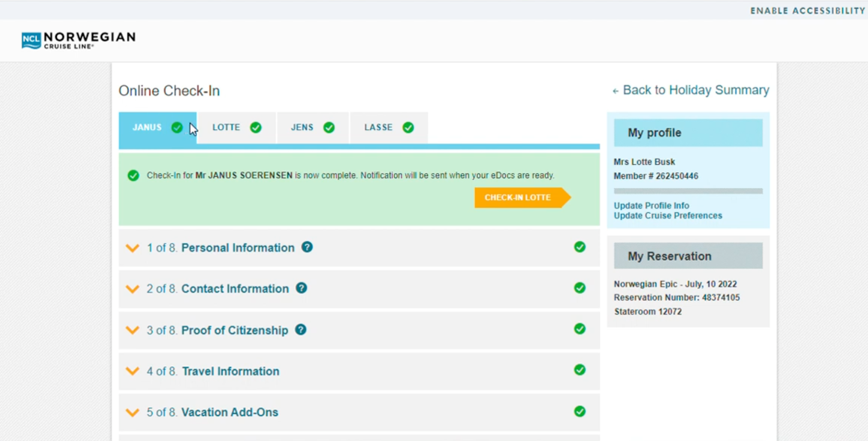Click Mr JANUS SOERENSEN name in banner
The width and height of the screenshot is (868, 441).
(244, 175)
